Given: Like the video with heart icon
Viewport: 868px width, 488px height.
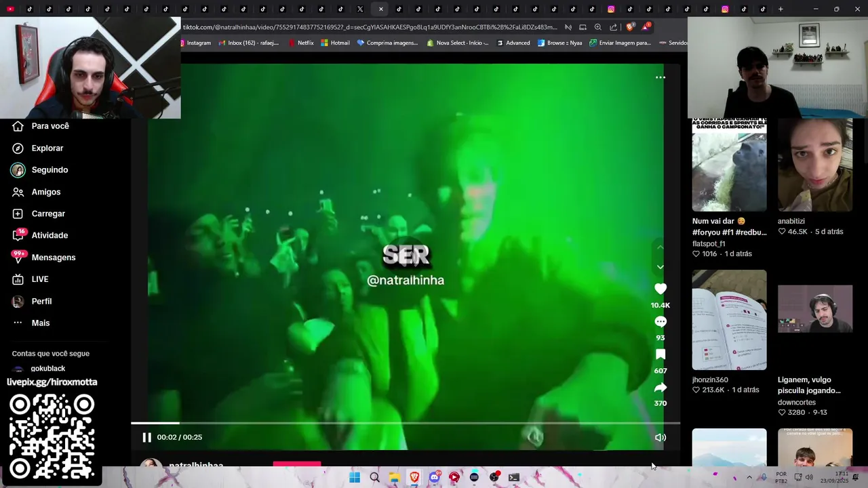Looking at the screenshot, I should (660, 289).
